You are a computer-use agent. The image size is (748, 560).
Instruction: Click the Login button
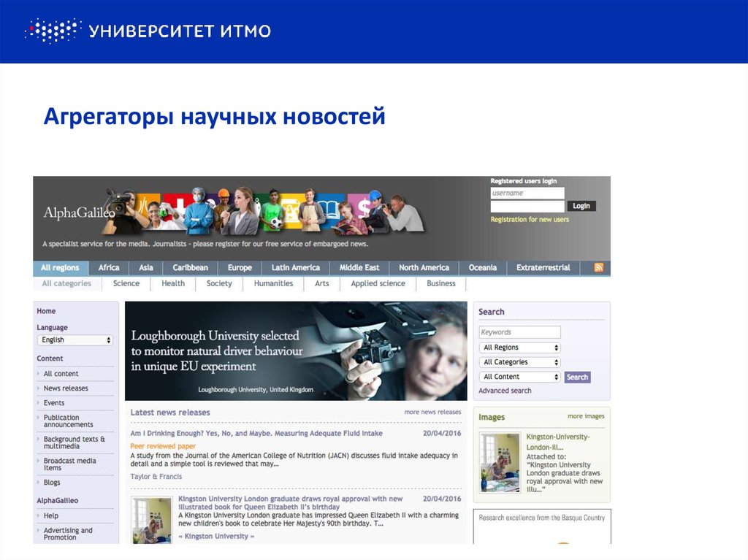pos(581,205)
